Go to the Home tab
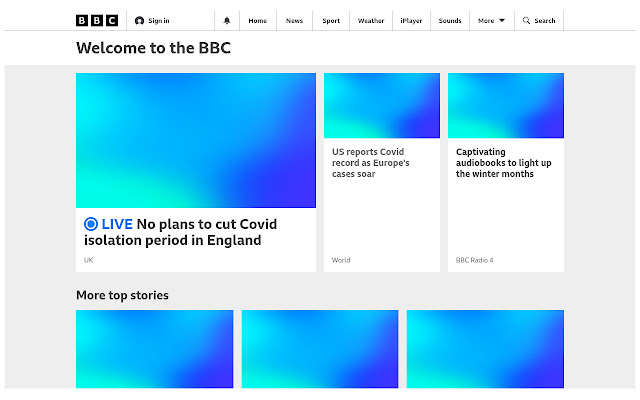 coord(257,20)
